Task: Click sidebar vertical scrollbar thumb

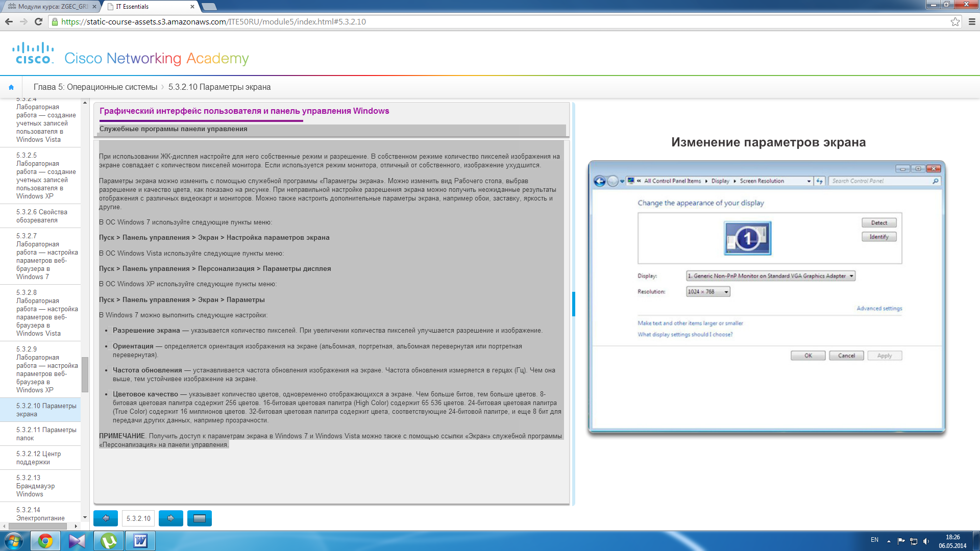Action: 85,374
